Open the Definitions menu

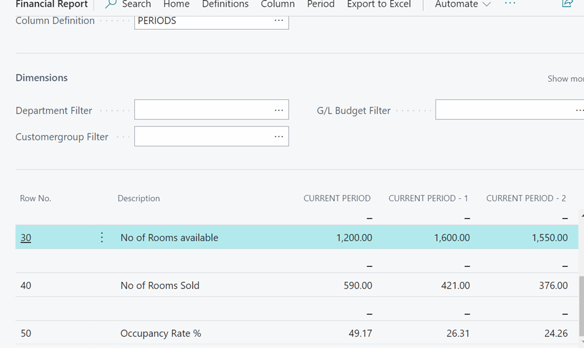click(x=225, y=4)
